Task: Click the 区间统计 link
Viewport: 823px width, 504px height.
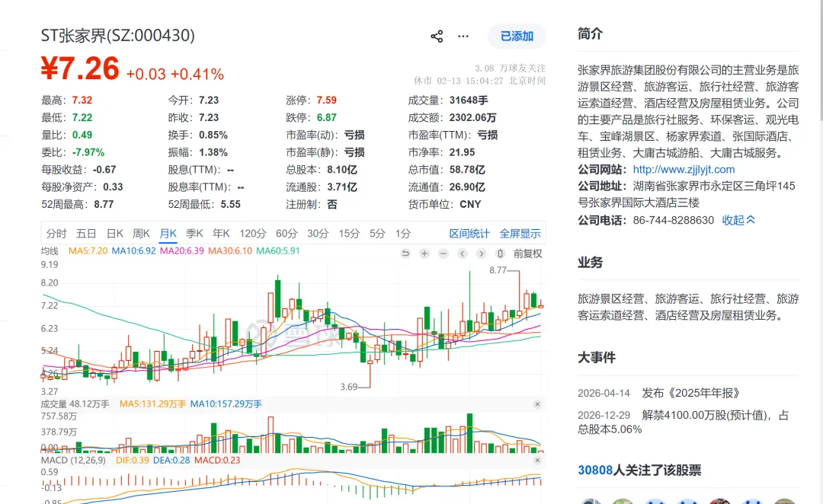Action: [469, 234]
